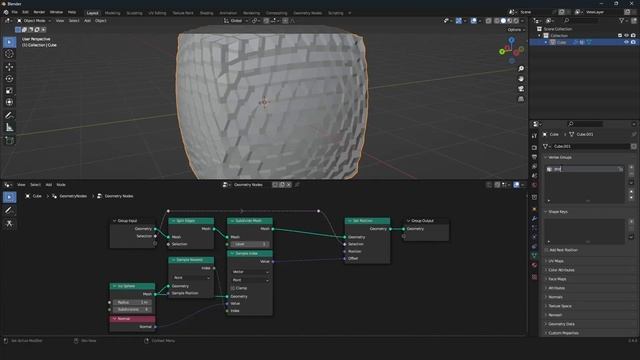The height and width of the screenshot is (360, 640).
Task: Open the viewport Options dropdown
Action: point(516,30)
